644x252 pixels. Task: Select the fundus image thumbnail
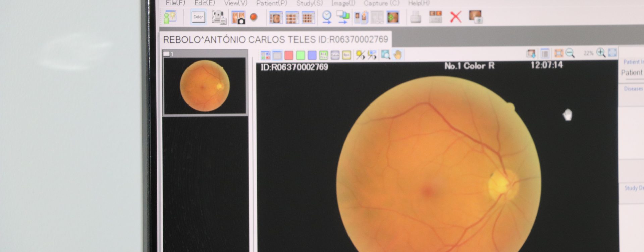205,86
